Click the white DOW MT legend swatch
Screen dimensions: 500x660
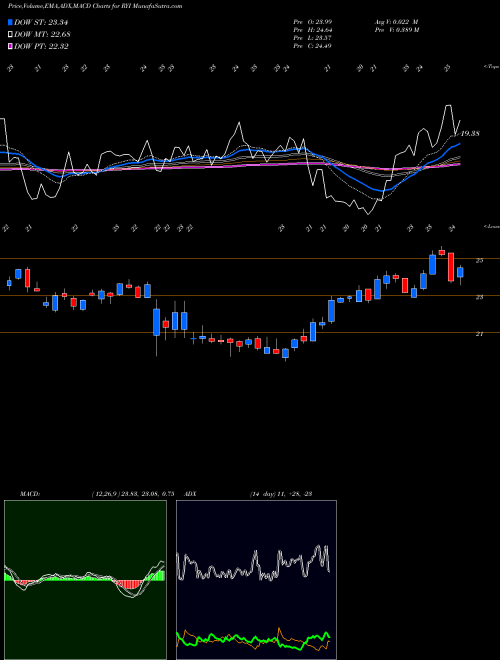pyautogui.click(x=10, y=35)
